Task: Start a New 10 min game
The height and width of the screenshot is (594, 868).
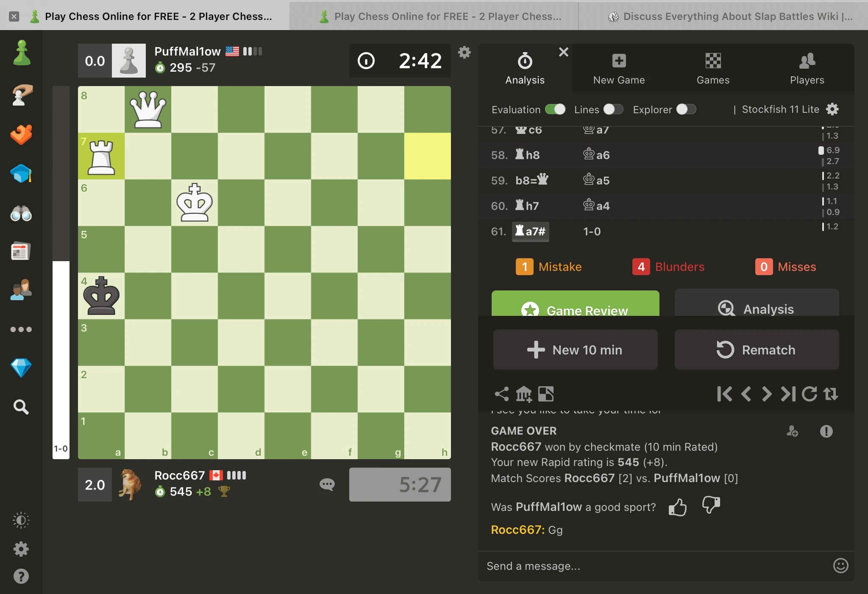Action: tap(575, 350)
